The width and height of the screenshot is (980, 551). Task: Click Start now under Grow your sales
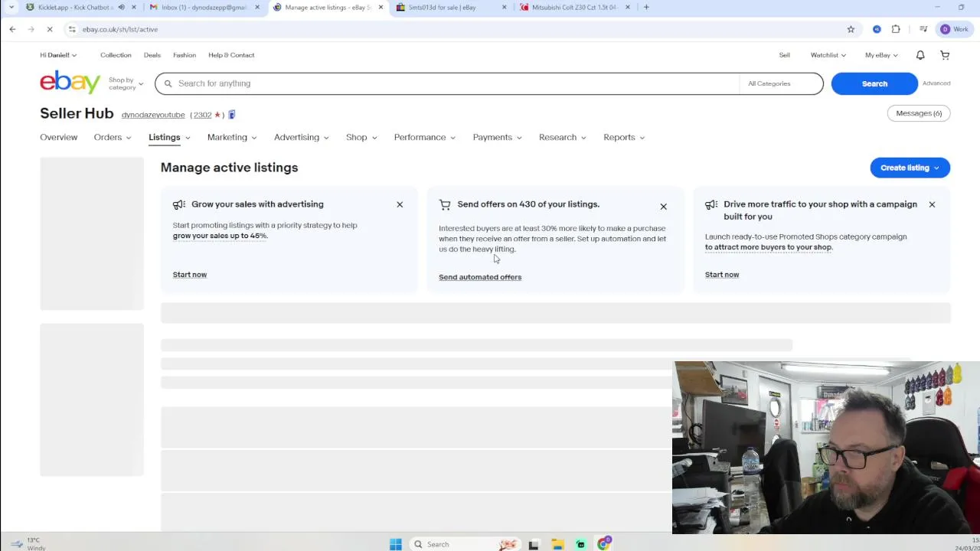[x=190, y=275]
